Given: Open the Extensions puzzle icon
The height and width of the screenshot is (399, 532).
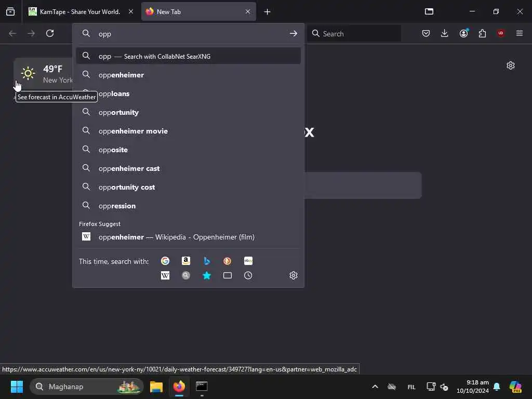Looking at the screenshot, I should (x=482, y=33).
